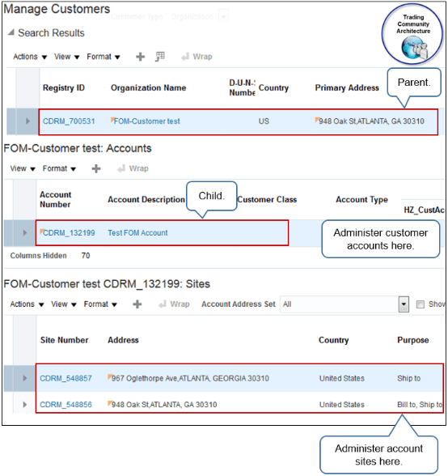Image resolution: width=448 pixels, height=476 pixels.
Task: Expand the CDRM_700531 customer row
Action: [27, 121]
